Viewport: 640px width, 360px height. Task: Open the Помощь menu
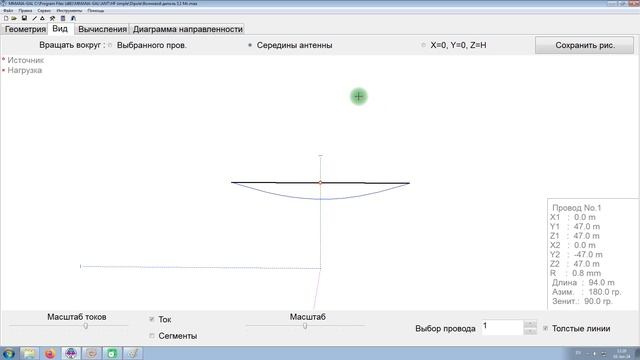pyautogui.click(x=96, y=11)
